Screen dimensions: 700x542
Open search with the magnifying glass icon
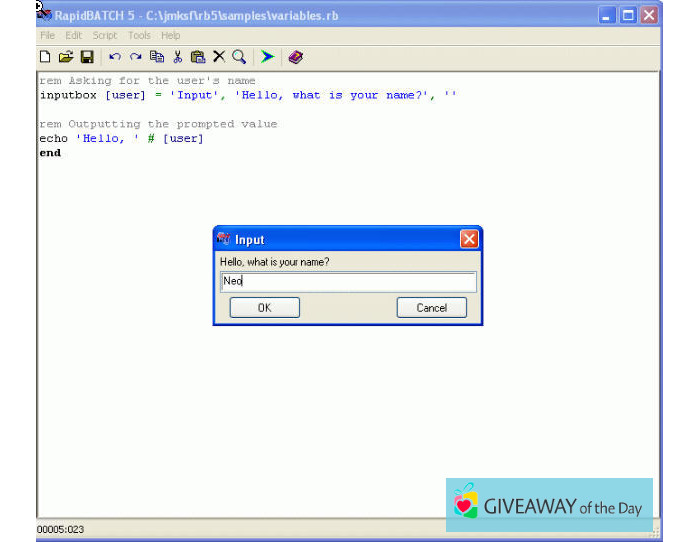(239, 57)
